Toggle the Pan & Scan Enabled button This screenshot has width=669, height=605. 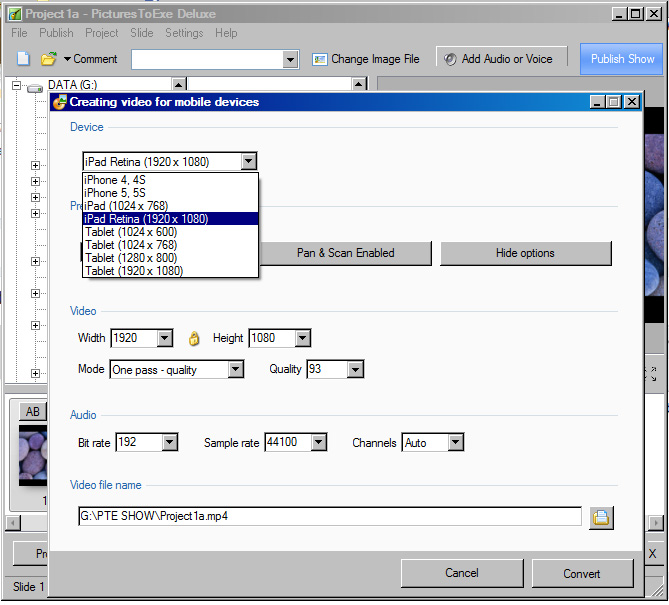tap(345, 253)
